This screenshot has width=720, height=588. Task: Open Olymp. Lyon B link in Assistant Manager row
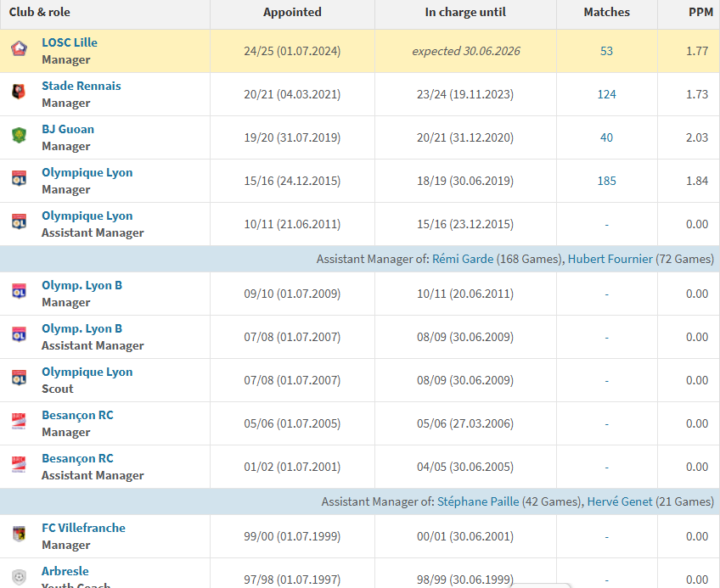(x=82, y=328)
